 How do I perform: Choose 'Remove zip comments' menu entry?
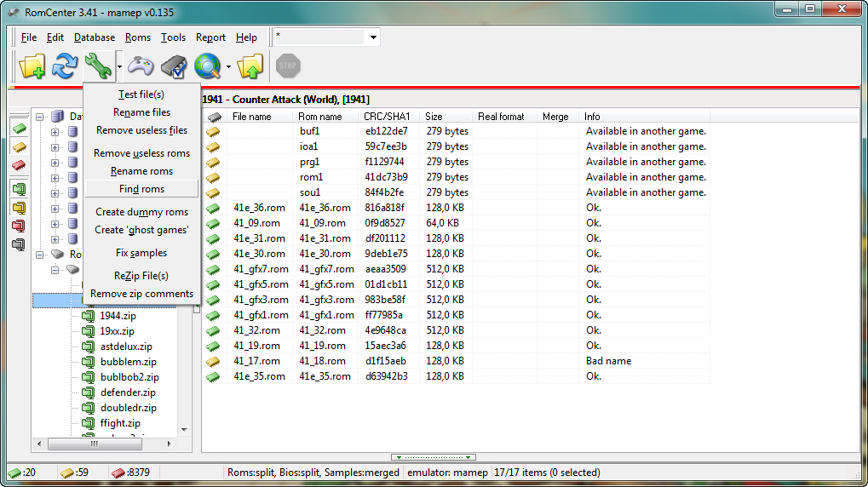pyautogui.click(x=141, y=294)
